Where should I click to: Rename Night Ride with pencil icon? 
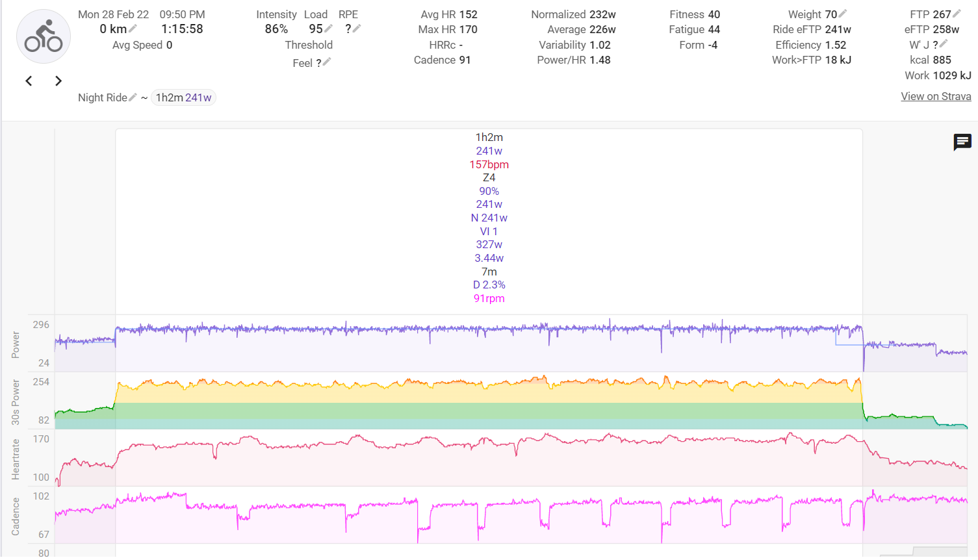pyautogui.click(x=133, y=97)
